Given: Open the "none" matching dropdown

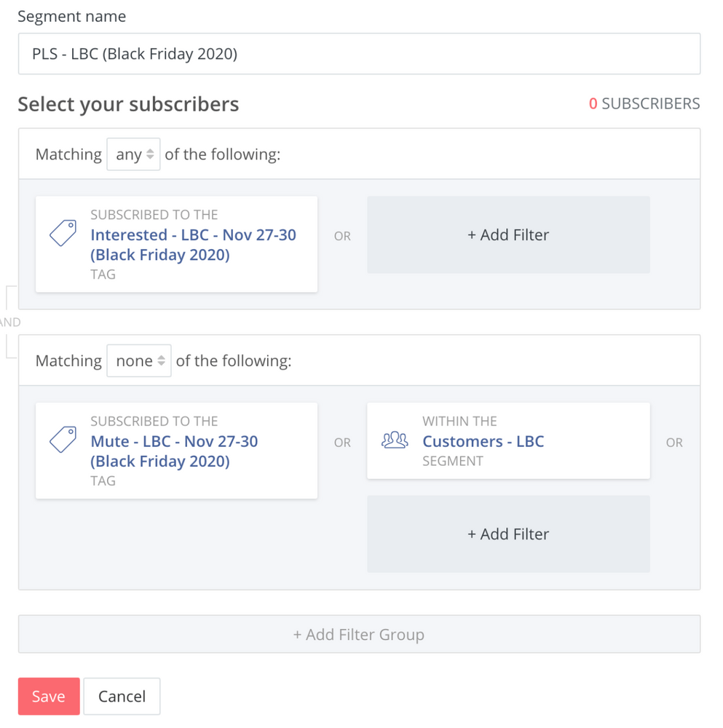Looking at the screenshot, I should (x=139, y=361).
